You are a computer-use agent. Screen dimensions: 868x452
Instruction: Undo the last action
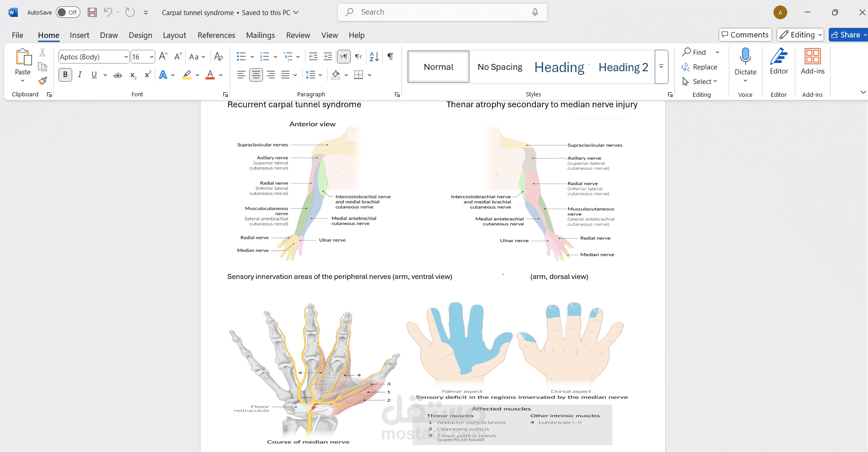point(108,12)
